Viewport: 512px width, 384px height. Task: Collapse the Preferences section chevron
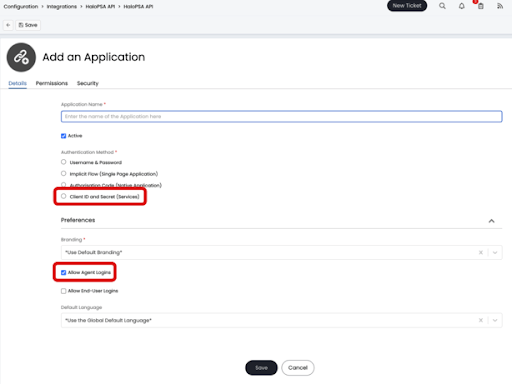[x=491, y=221]
